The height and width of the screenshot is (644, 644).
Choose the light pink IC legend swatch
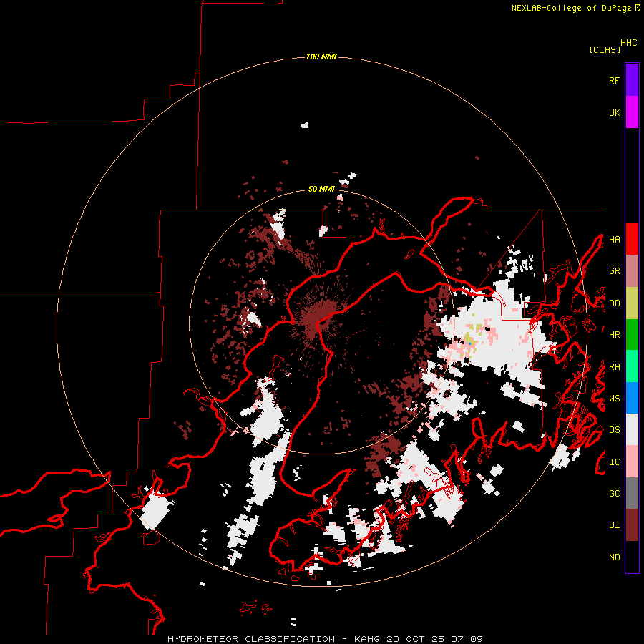(x=632, y=462)
